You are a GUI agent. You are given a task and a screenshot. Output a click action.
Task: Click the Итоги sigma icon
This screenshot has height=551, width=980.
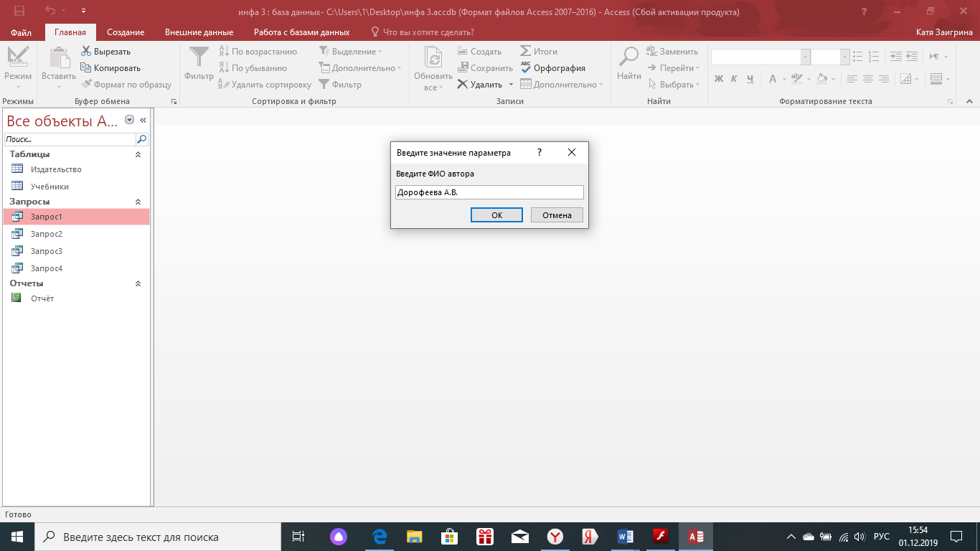point(526,52)
